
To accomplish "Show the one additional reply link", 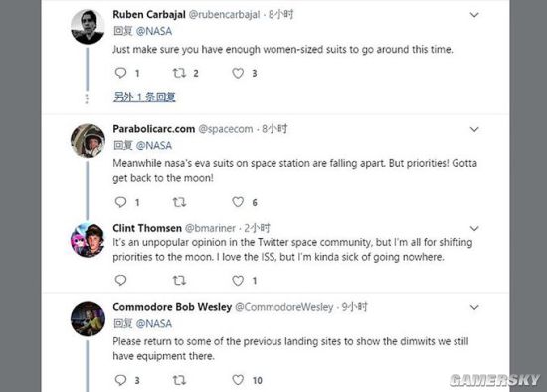I will pos(144,97).
